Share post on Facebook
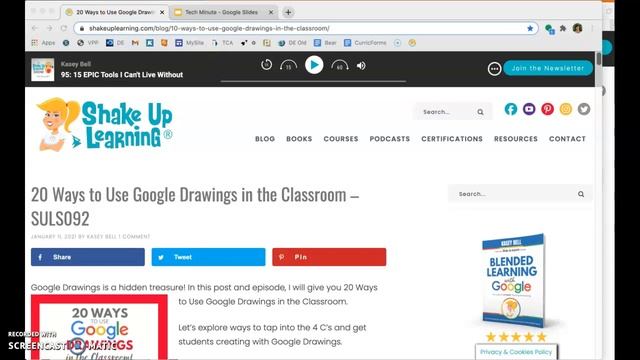640x360 pixels. click(x=88, y=257)
